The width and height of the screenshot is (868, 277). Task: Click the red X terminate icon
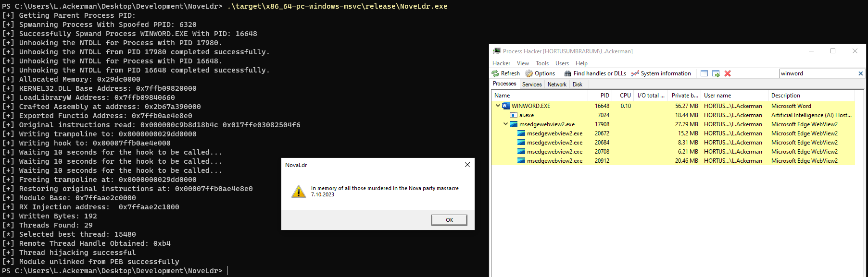click(728, 73)
